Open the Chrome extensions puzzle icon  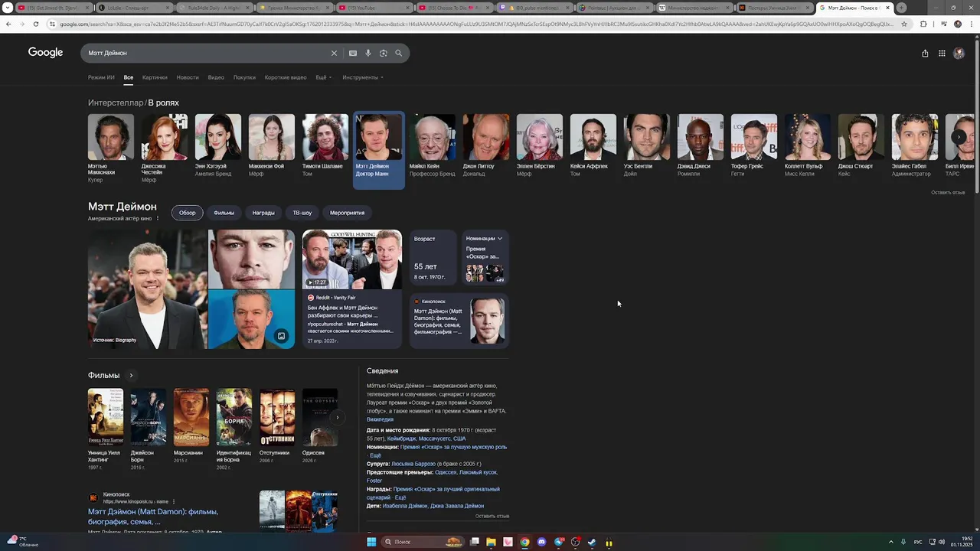click(923, 24)
